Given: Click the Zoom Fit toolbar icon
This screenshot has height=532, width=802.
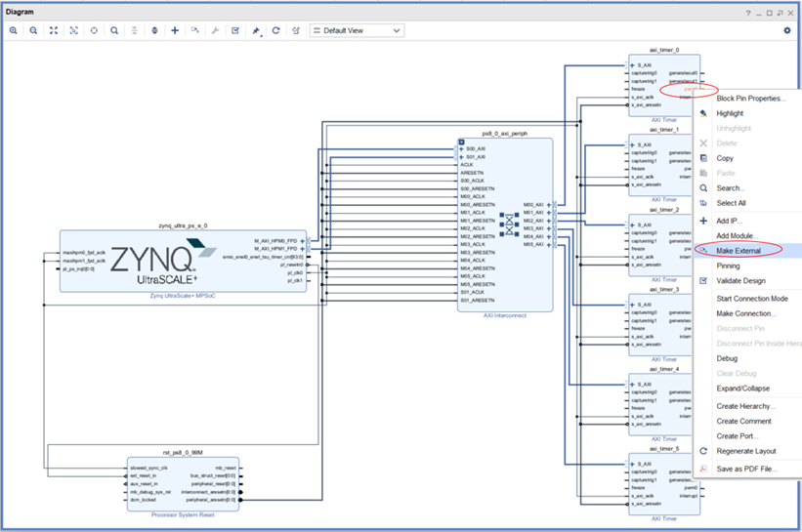Looking at the screenshot, I should (54, 31).
